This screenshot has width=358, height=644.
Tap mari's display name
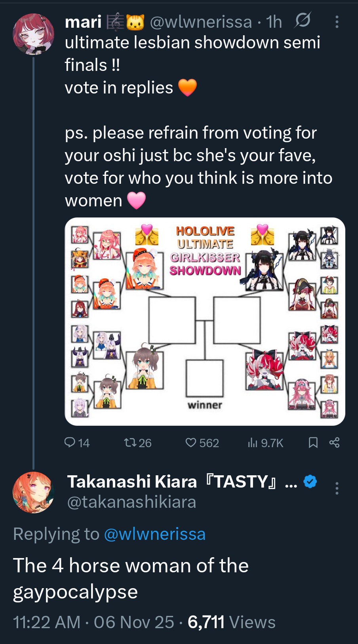pyautogui.click(x=83, y=22)
